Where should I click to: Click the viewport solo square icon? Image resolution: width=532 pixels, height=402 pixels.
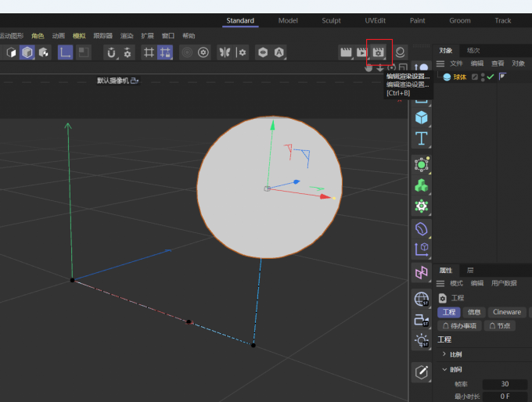click(x=83, y=52)
